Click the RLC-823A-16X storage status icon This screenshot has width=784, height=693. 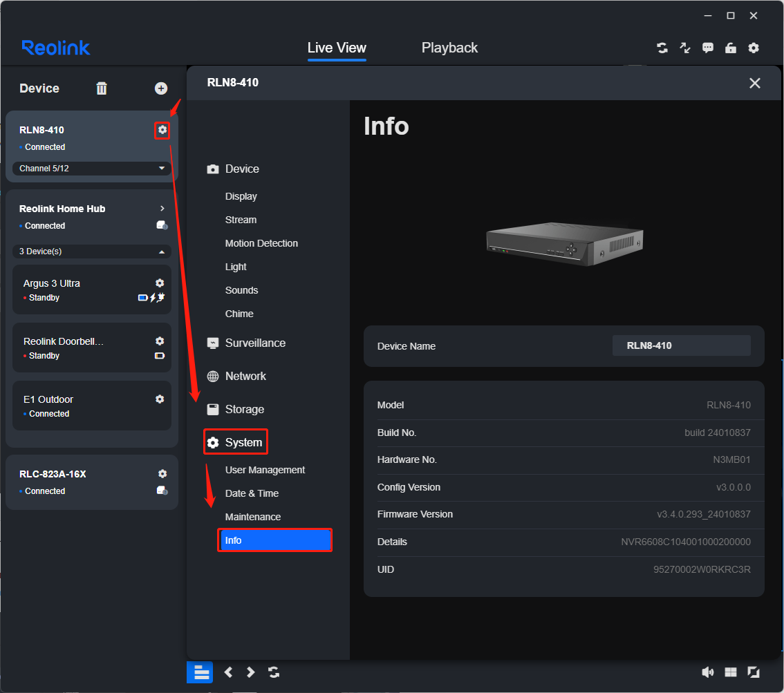(x=162, y=491)
